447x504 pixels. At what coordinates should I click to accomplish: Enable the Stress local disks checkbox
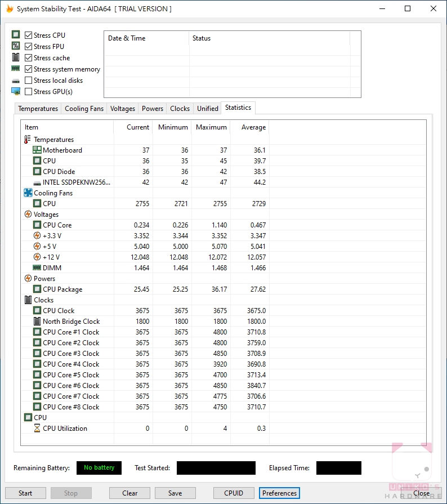click(28, 80)
